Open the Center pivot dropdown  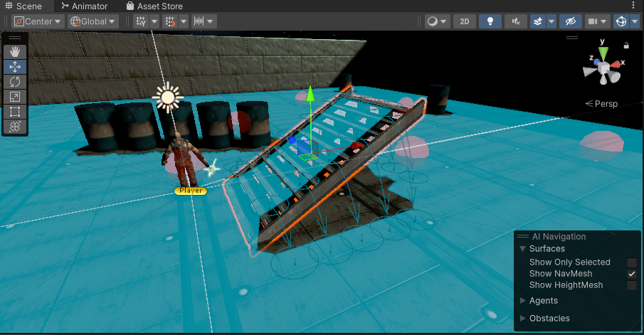click(x=38, y=21)
